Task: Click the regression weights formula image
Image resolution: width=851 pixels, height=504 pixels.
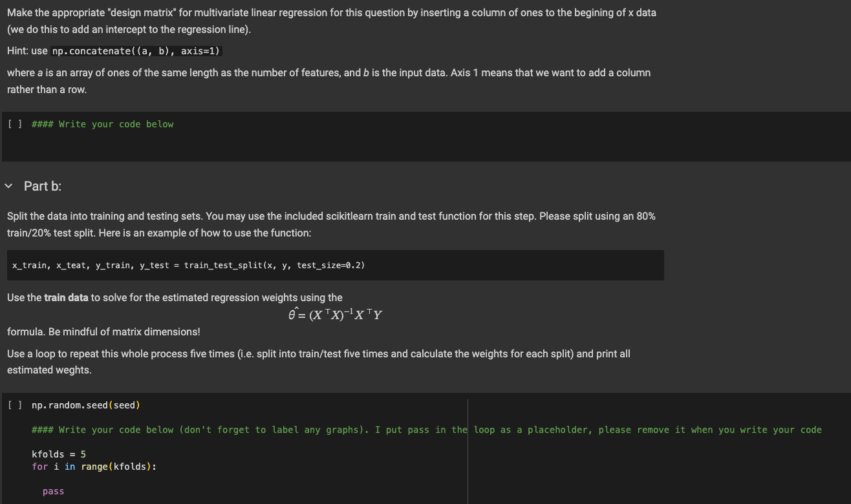Action: (335, 314)
